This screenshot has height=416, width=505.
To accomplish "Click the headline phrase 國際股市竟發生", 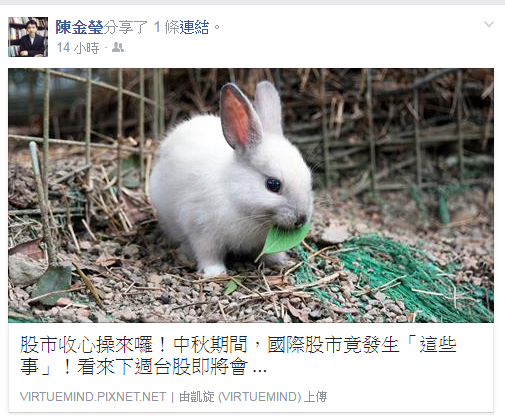I will pos(333,345).
